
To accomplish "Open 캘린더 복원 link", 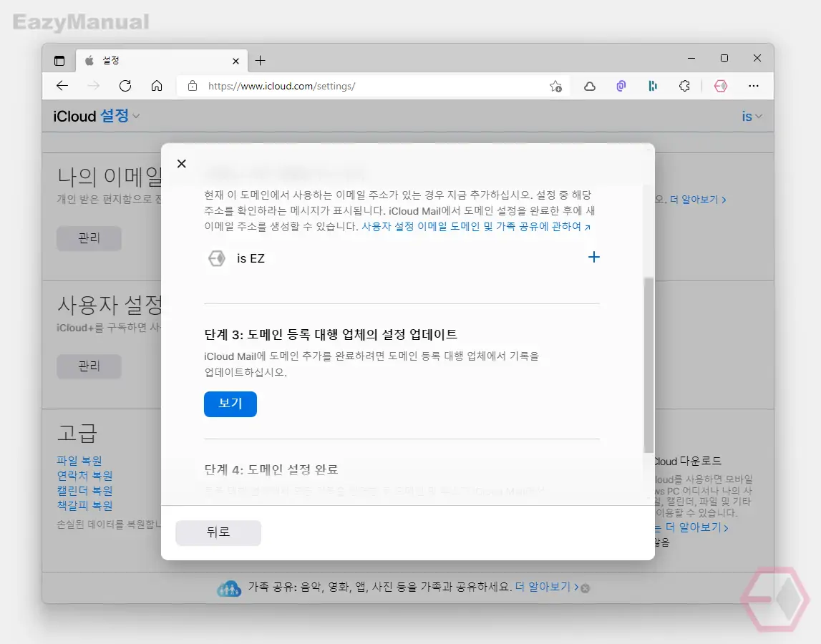I will [85, 491].
